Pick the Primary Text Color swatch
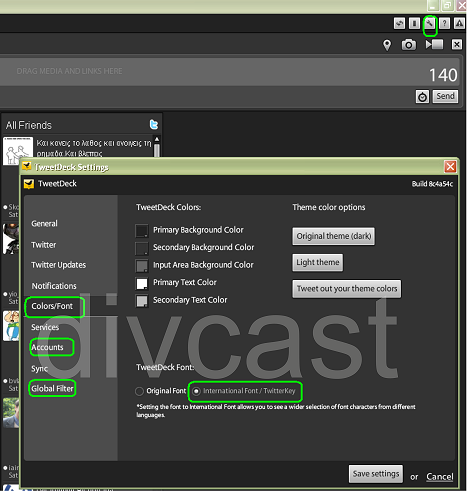Viewport: 467px width, 492px height. pyautogui.click(x=142, y=283)
